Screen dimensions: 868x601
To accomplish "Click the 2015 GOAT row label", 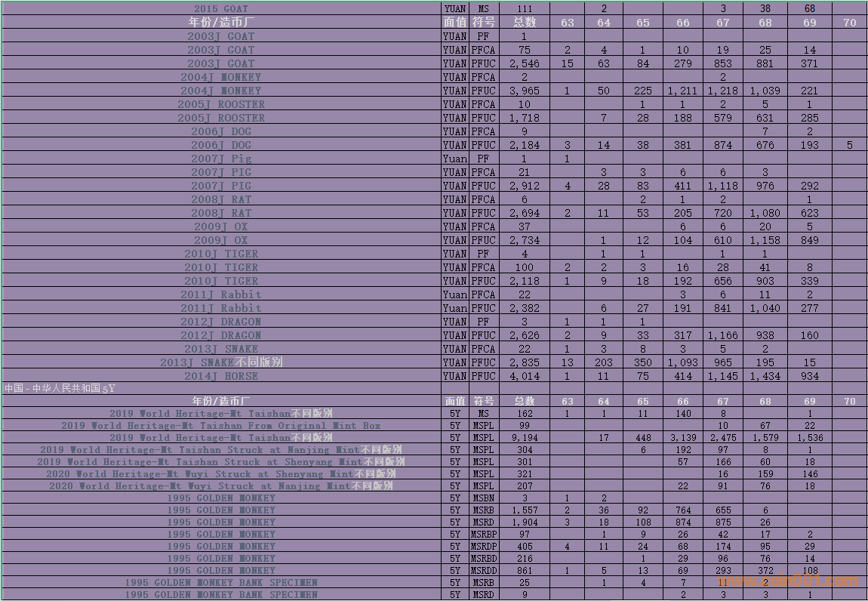I will 220,8.
